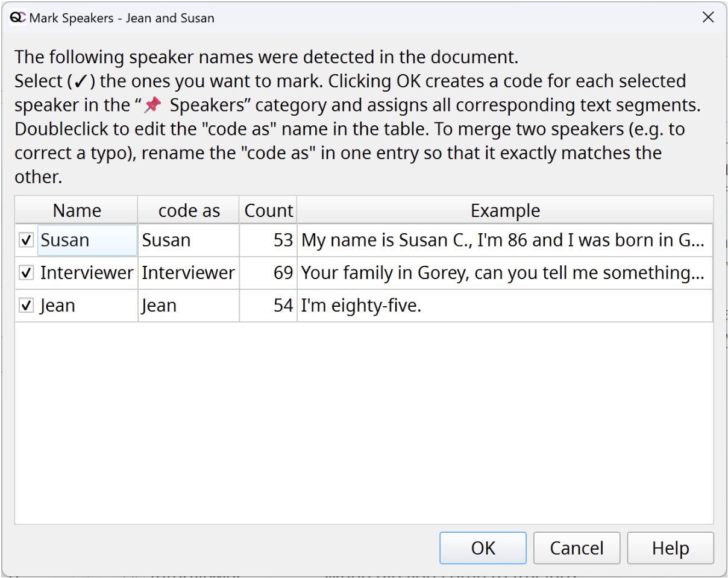
Task: Open Help for Mark Speakers
Action: point(670,548)
